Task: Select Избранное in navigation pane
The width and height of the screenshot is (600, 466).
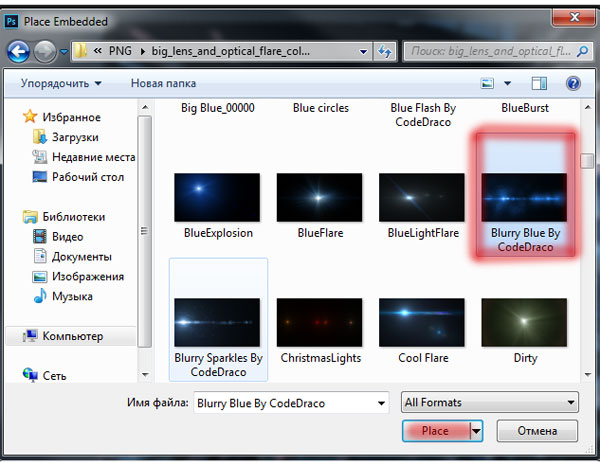Action: pyautogui.click(x=71, y=117)
